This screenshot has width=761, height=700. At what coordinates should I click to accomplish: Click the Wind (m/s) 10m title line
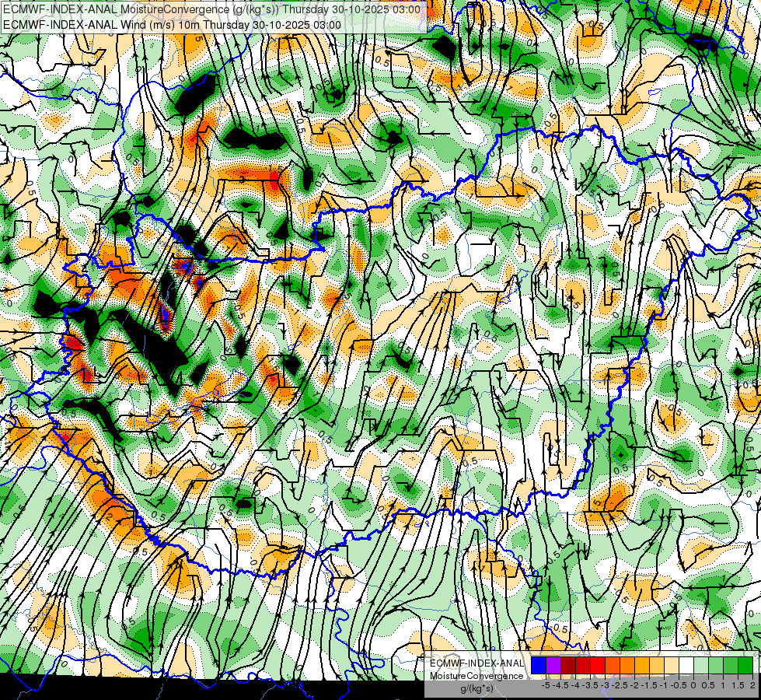click(173, 24)
